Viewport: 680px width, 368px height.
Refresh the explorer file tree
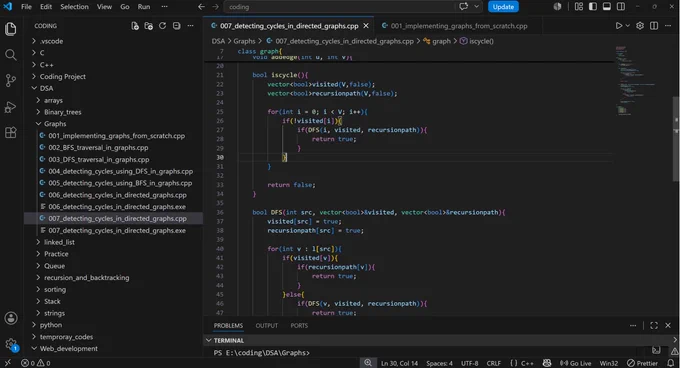163,26
